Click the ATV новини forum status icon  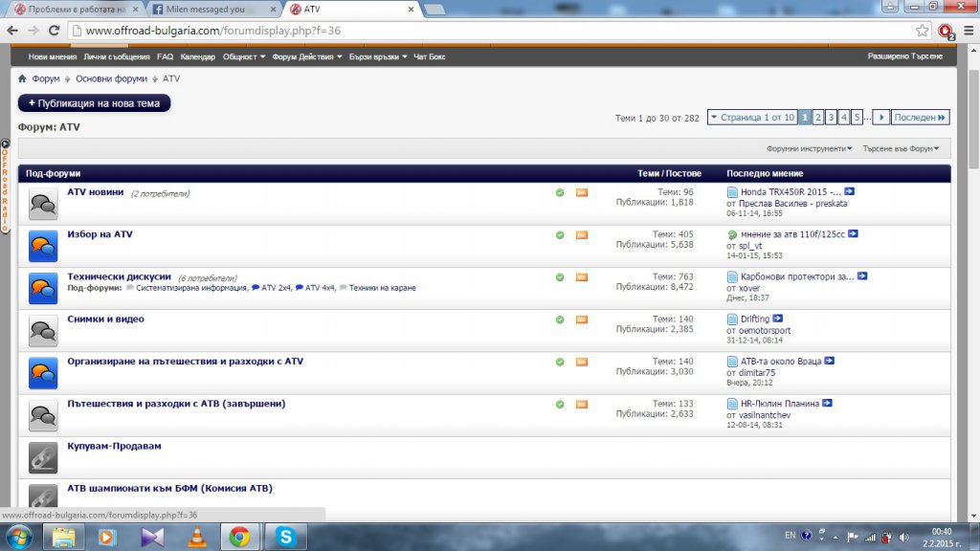click(43, 204)
